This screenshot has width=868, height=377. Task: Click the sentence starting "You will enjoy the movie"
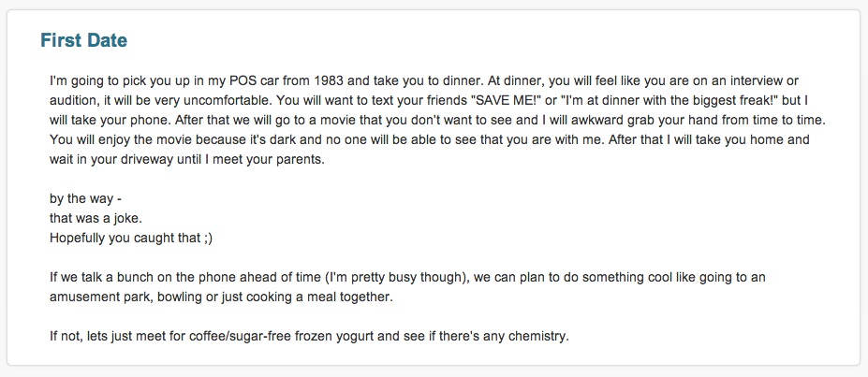click(x=327, y=140)
